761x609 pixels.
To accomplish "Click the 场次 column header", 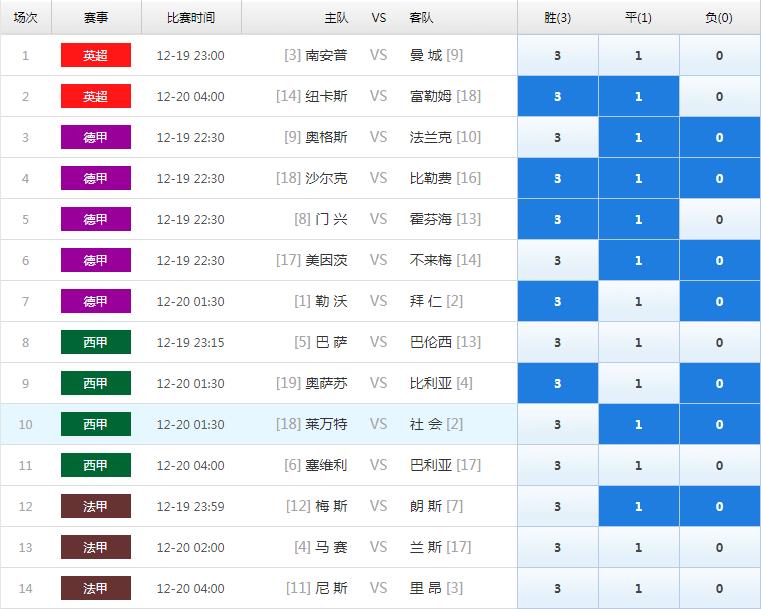I will coord(26,18).
